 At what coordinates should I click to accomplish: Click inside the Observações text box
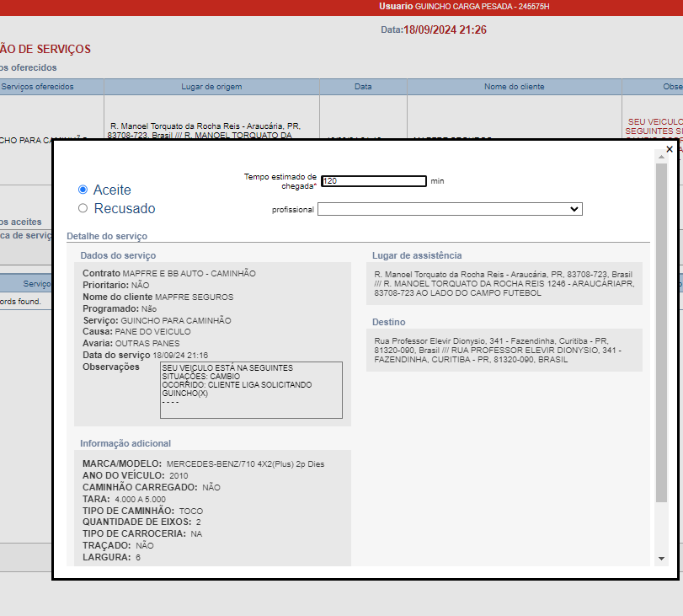(251, 389)
